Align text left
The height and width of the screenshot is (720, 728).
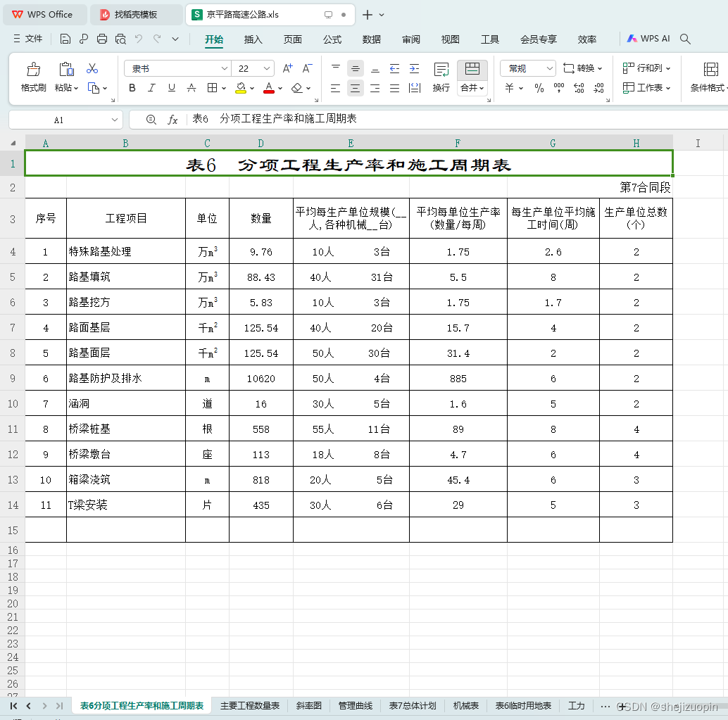(336, 88)
